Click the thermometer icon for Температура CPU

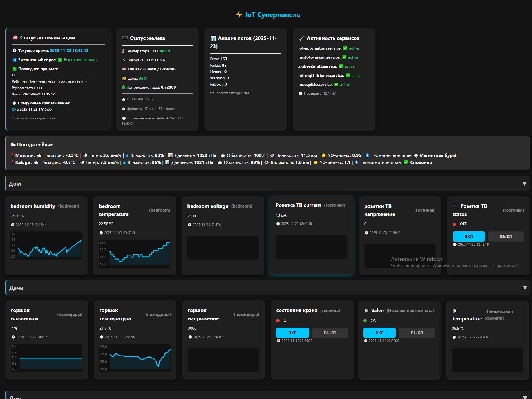click(123, 51)
